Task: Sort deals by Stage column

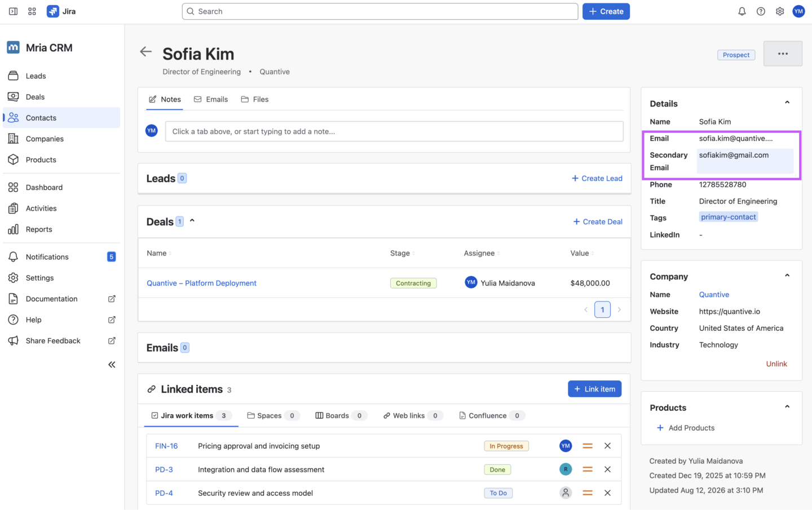Action: (403, 253)
